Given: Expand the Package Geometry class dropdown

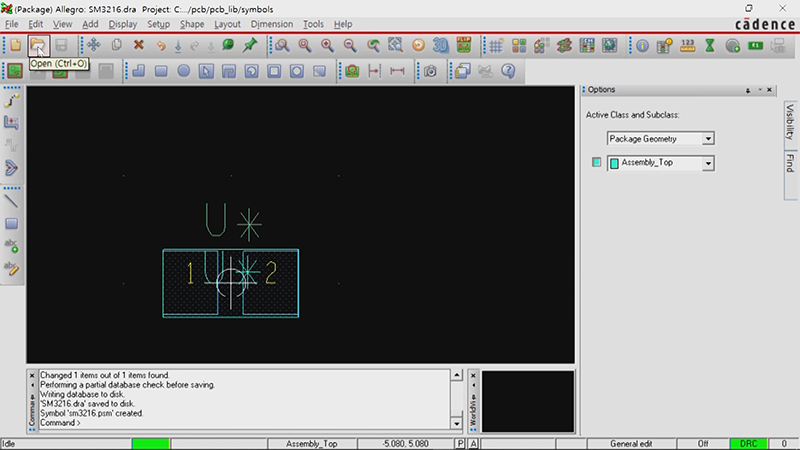Looking at the screenshot, I should [708, 139].
